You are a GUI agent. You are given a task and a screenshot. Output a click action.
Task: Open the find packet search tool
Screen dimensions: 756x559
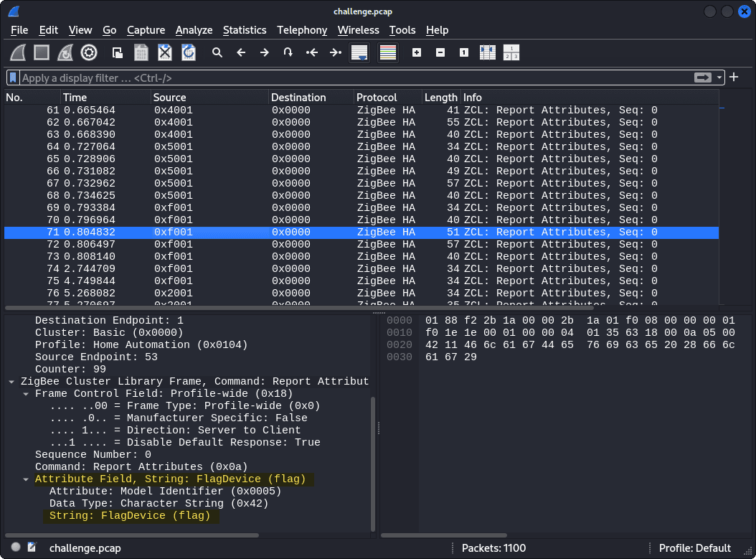coord(217,52)
